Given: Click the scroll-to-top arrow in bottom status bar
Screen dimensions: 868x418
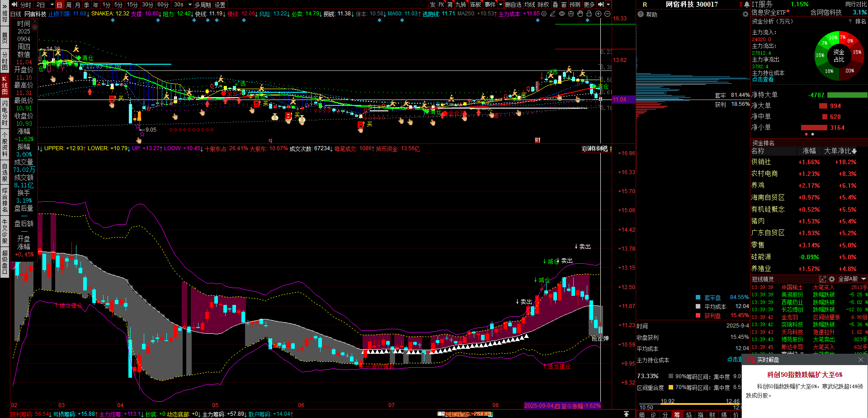Looking at the screenshot, I should [x=626, y=414].
